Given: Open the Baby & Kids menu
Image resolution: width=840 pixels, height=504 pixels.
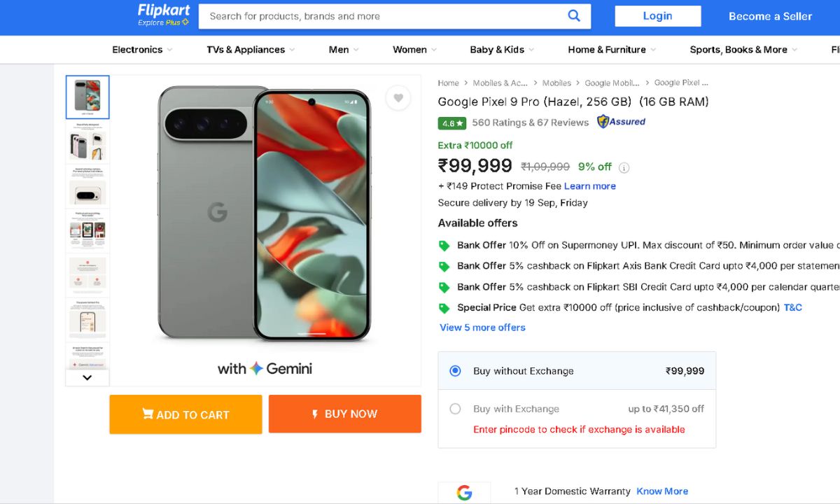Looking at the screenshot, I should click(x=502, y=50).
